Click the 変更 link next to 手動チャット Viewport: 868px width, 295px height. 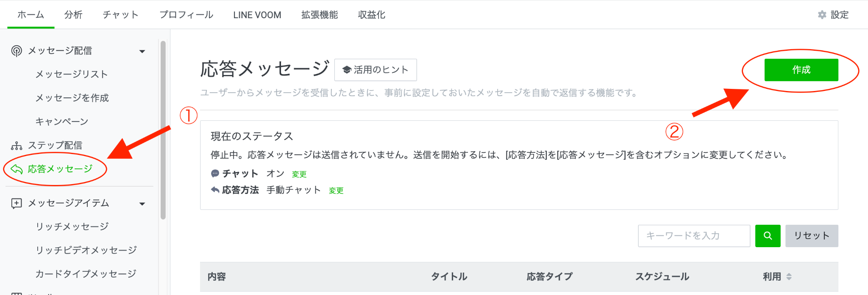336,191
